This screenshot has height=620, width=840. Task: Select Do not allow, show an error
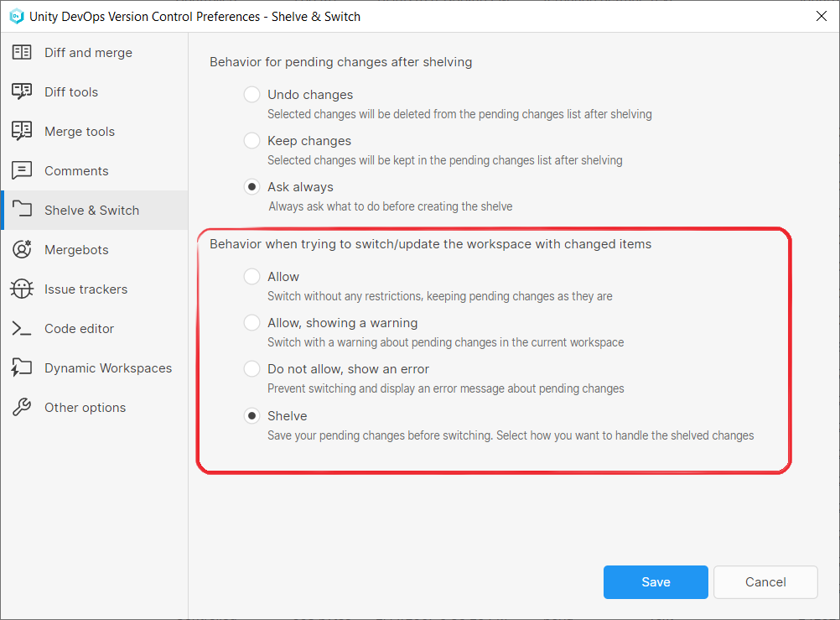pos(251,369)
